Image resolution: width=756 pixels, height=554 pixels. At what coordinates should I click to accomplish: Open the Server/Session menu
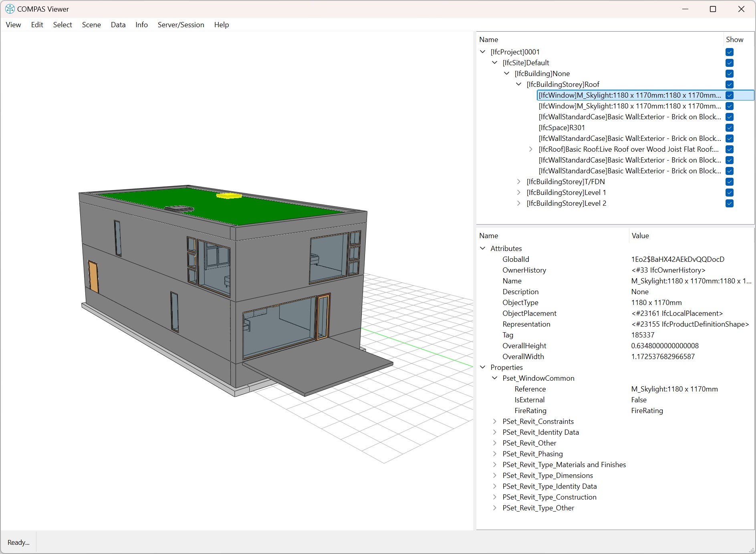click(x=181, y=25)
